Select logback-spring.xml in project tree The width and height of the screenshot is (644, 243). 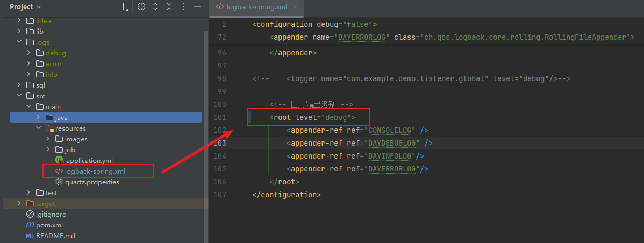(x=95, y=171)
